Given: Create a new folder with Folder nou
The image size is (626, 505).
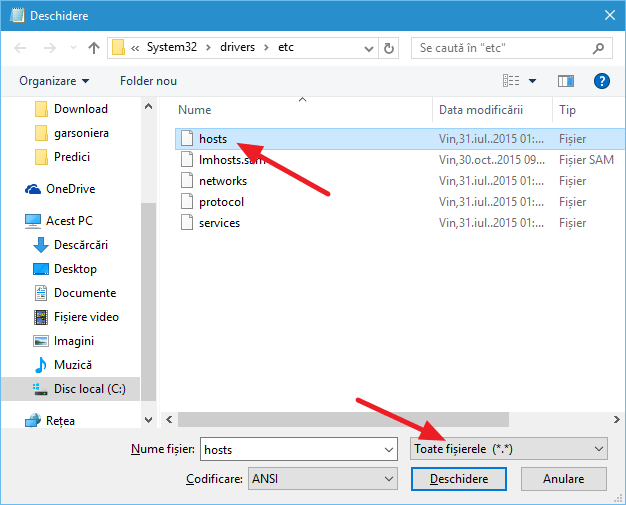Looking at the screenshot, I should tap(148, 81).
